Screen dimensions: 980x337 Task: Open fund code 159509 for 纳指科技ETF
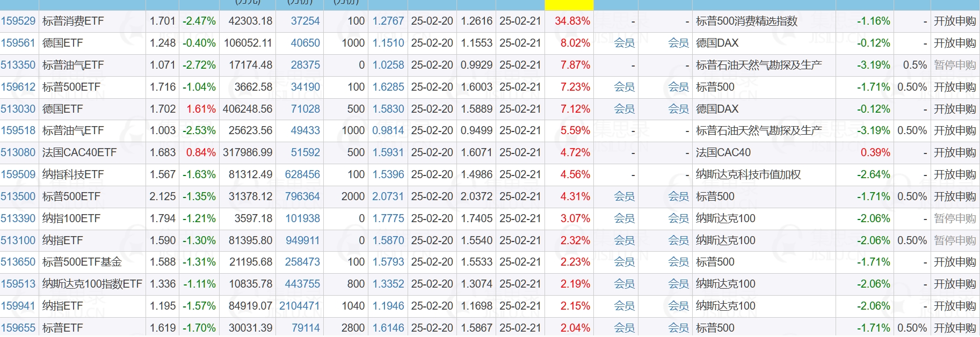pyautogui.click(x=18, y=174)
